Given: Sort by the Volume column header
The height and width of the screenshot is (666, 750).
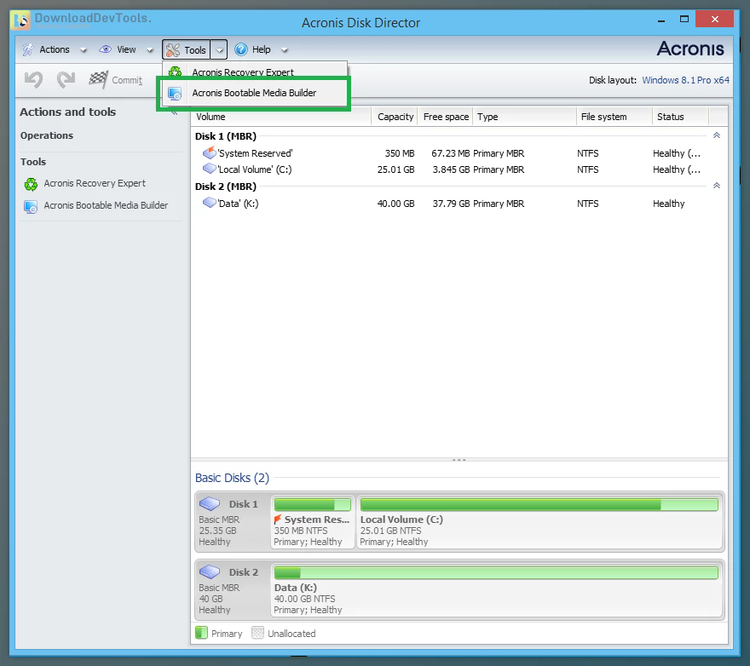Looking at the screenshot, I should (x=281, y=117).
